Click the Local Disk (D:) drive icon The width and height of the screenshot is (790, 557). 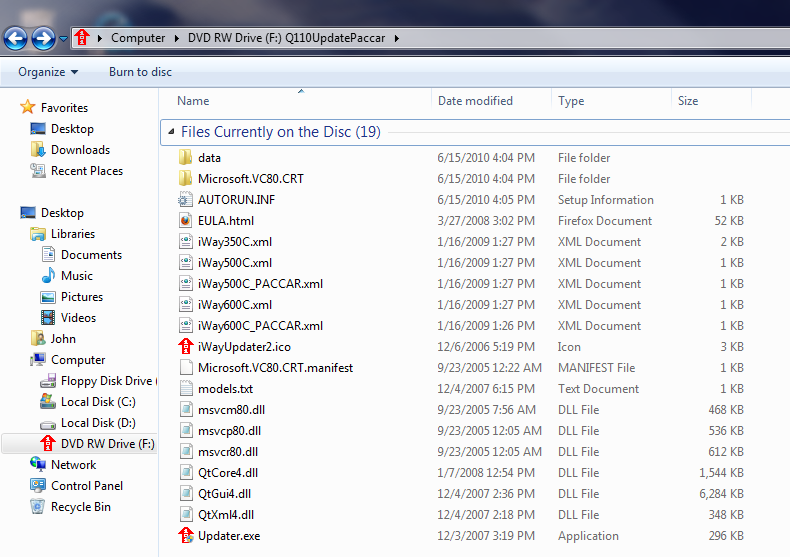point(48,424)
